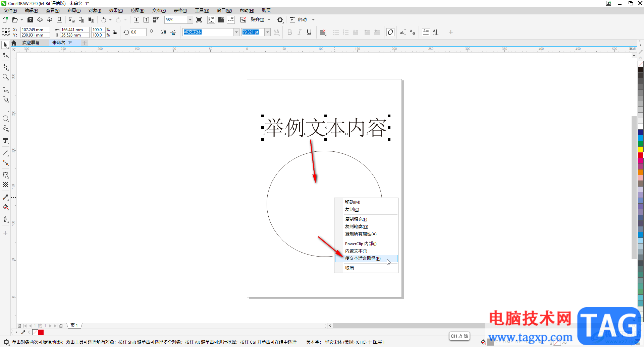This screenshot has width=644, height=347.
Task: Expand the Open recent files arrow
Action: [x=22, y=20]
